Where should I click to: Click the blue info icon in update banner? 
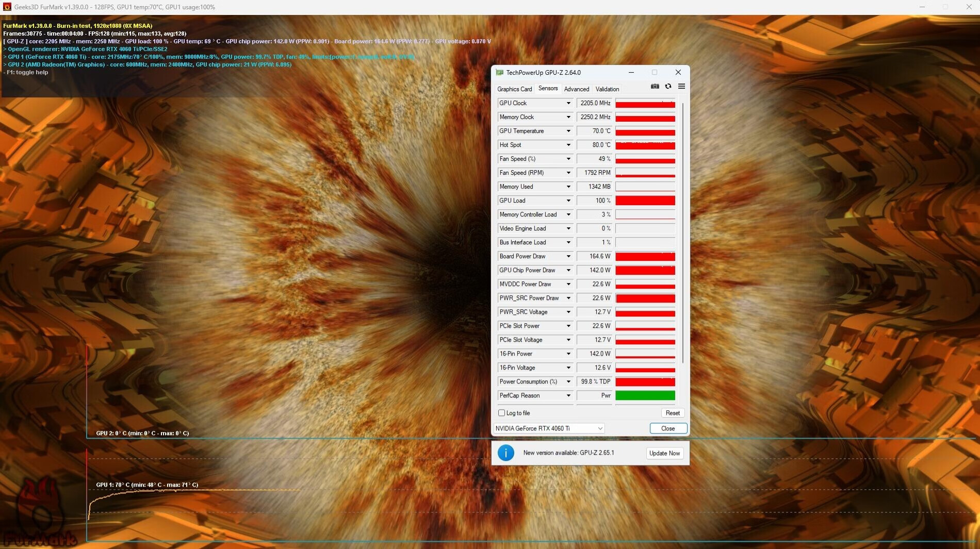pyautogui.click(x=505, y=453)
